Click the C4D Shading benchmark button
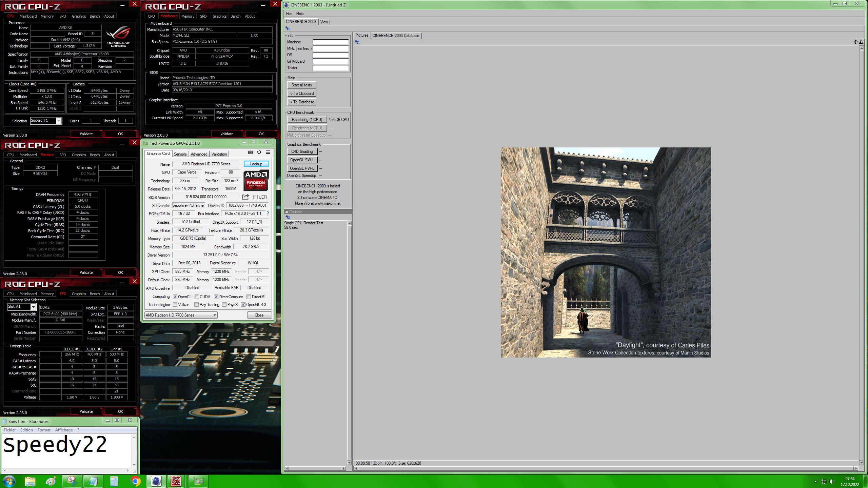 [x=302, y=151]
